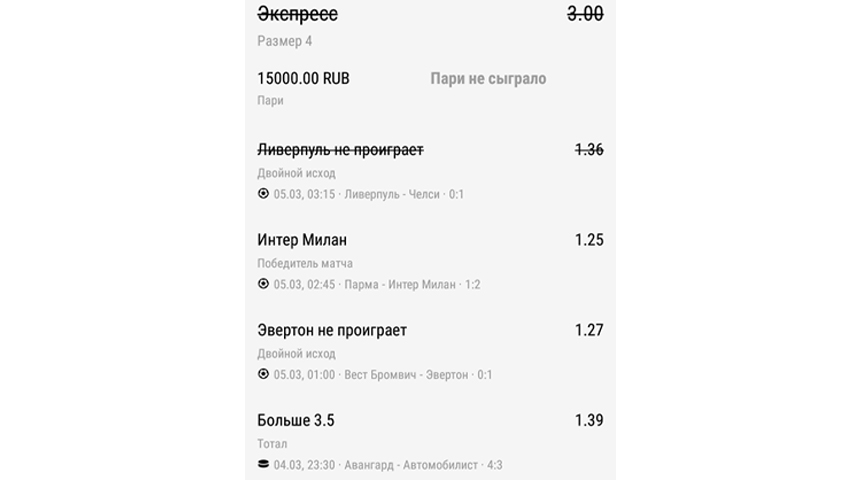Click the 1.25 odds for Интер Милан

(x=589, y=240)
